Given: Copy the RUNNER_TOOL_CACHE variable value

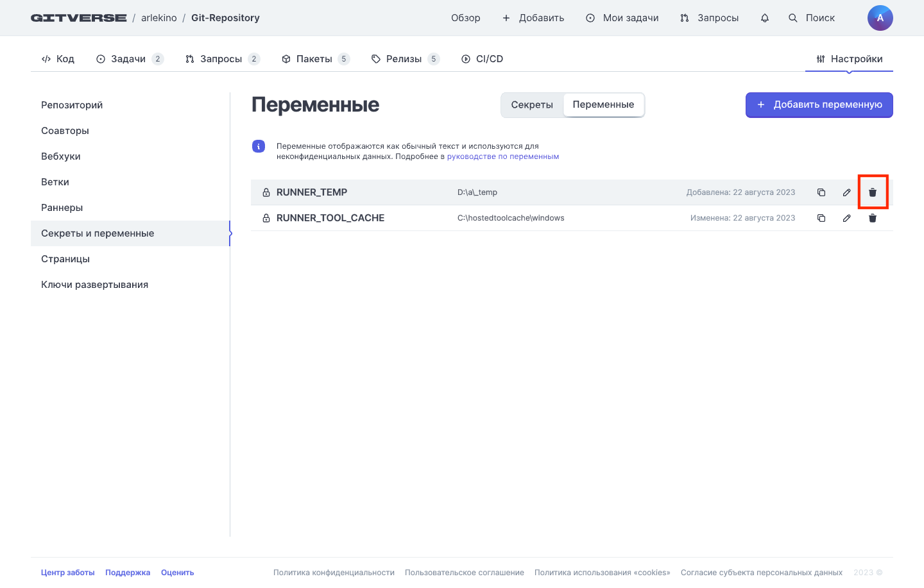Looking at the screenshot, I should [x=821, y=218].
